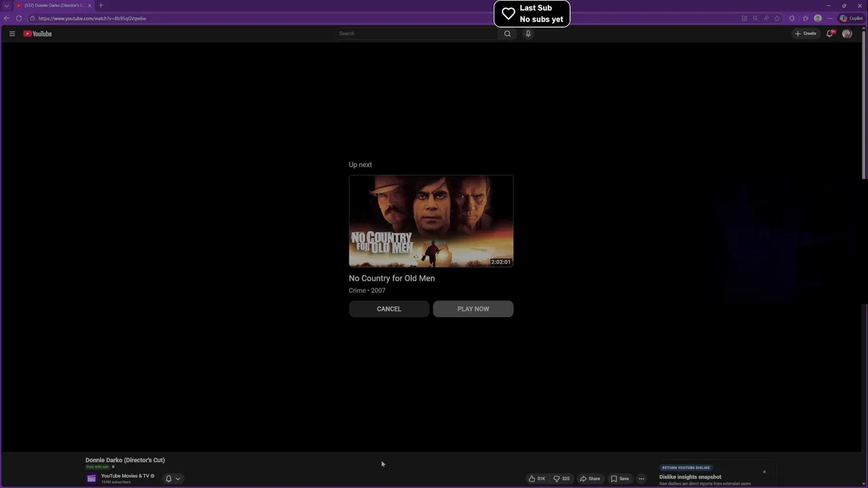
Task: Click the Donnie Darko (Director's Cut) title
Action: [125, 460]
